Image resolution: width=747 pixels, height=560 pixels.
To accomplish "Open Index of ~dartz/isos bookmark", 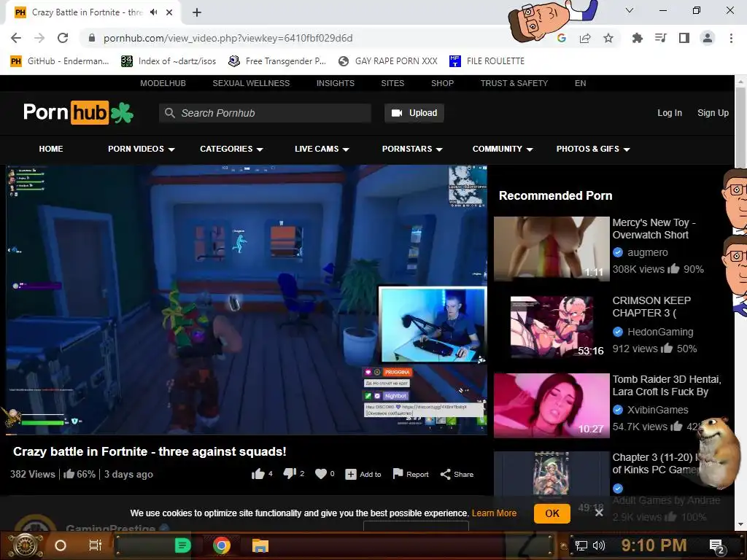I will [169, 61].
